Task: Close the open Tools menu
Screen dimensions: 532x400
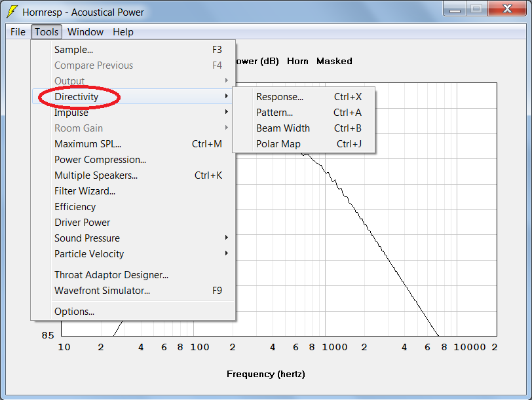Action: pyautogui.click(x=47, y=32)
